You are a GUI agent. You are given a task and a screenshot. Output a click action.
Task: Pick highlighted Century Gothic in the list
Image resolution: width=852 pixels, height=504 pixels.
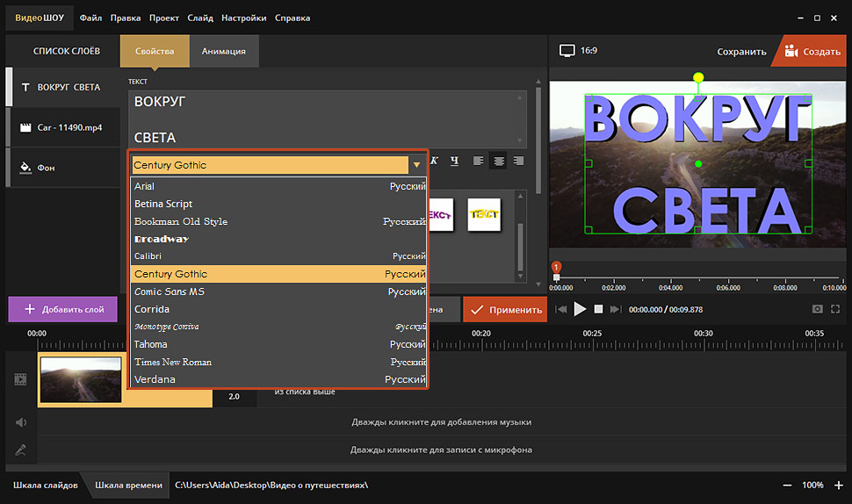tap(278, 274)
